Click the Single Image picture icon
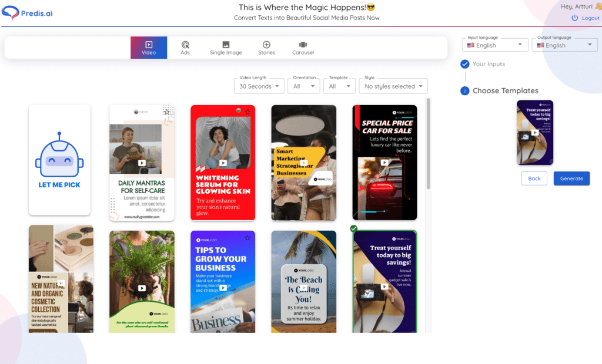 (x=226, y=45)
